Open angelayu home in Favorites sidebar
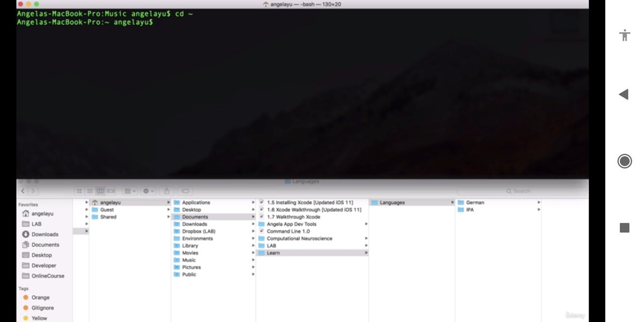Viewport: 644px width, 322px height. (x=38, y=214)
